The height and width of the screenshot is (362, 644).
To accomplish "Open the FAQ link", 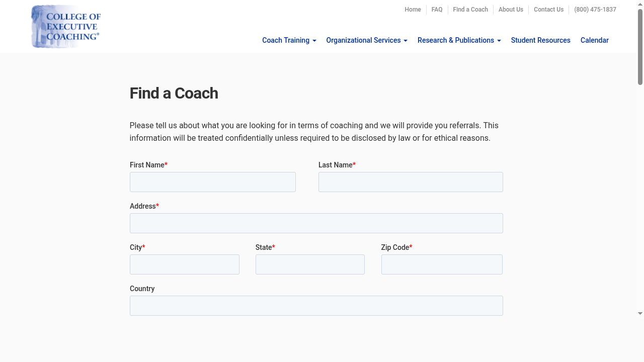I will point(437,10).
